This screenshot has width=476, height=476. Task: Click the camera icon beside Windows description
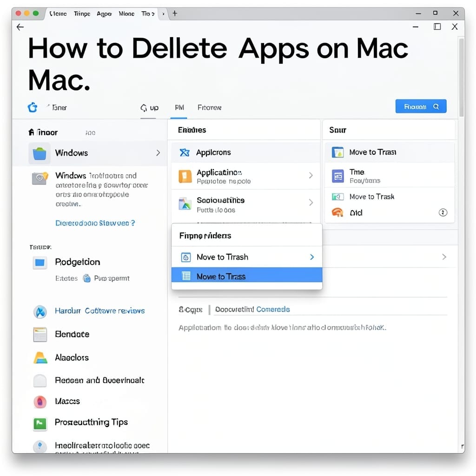(x=40, y=178)
